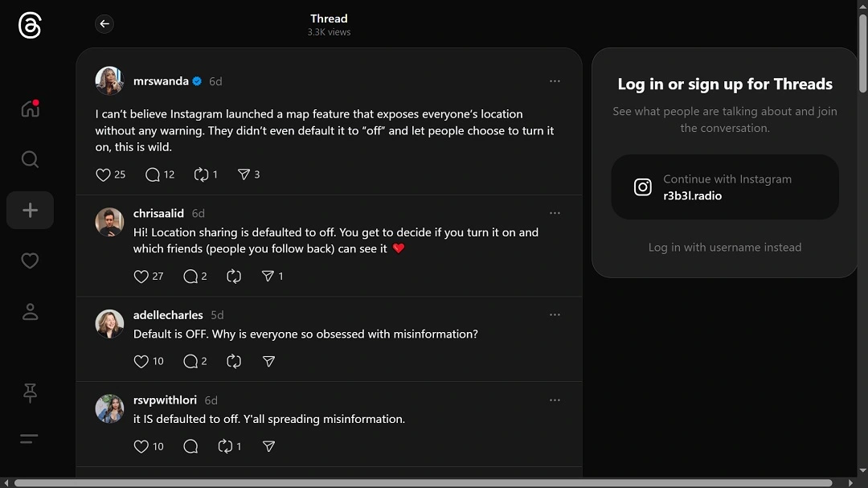Click the scroll left arrow

click(x=6, y=483)
